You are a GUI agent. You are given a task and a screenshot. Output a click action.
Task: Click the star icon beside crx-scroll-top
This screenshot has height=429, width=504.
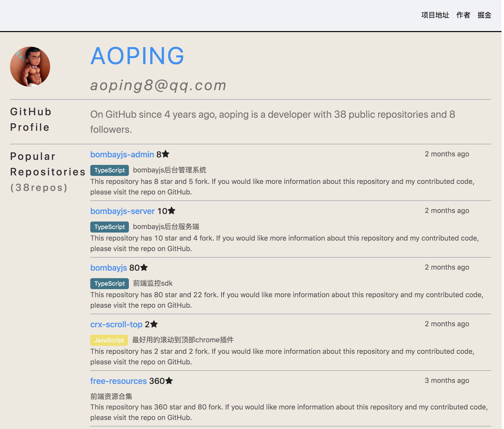154,324
